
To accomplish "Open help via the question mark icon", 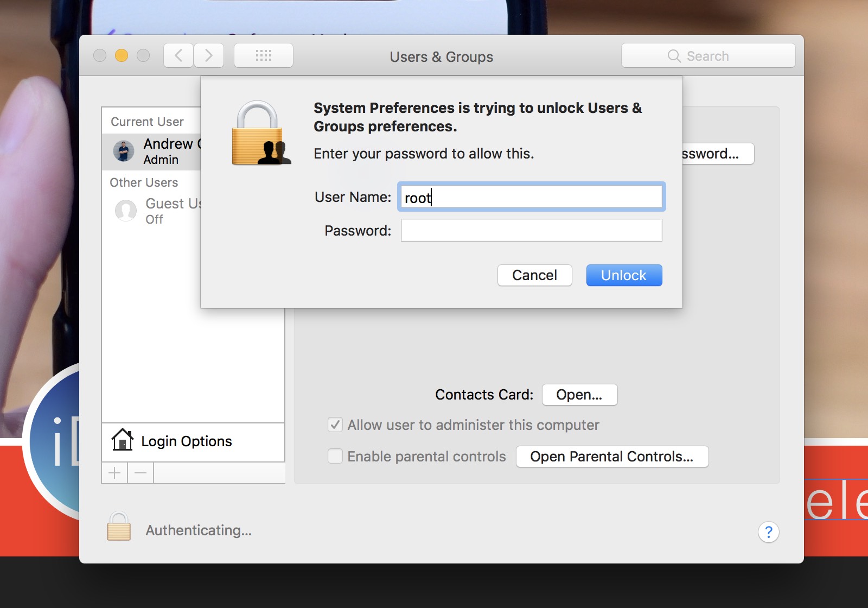I will (x=768, y=533).
